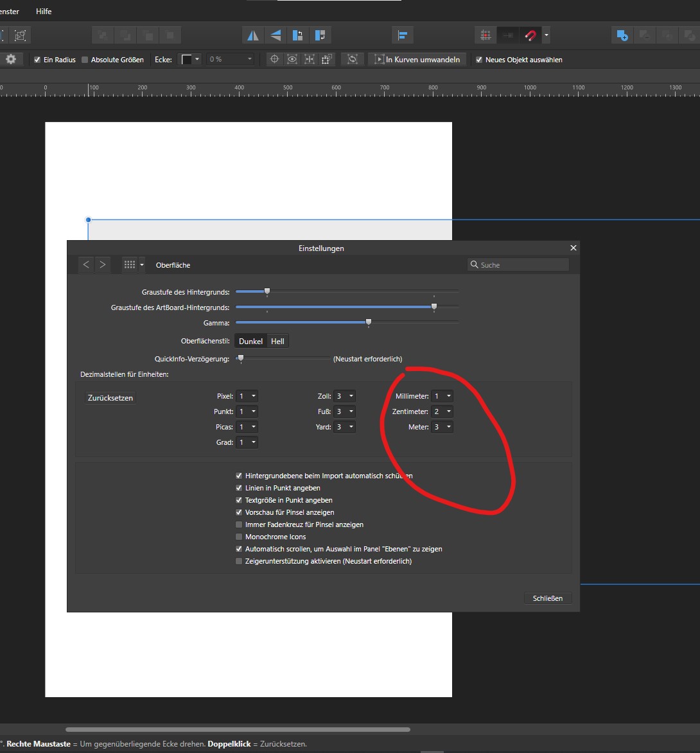Open the Fenster menu
This screenshot has height=753, width=700.
tap(8, 11)
